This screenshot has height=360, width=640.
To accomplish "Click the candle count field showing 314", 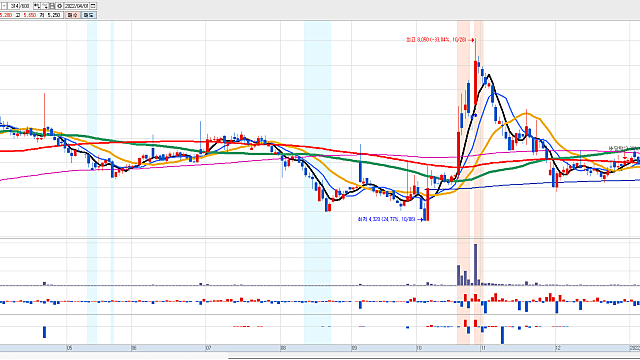I will 14,6.
